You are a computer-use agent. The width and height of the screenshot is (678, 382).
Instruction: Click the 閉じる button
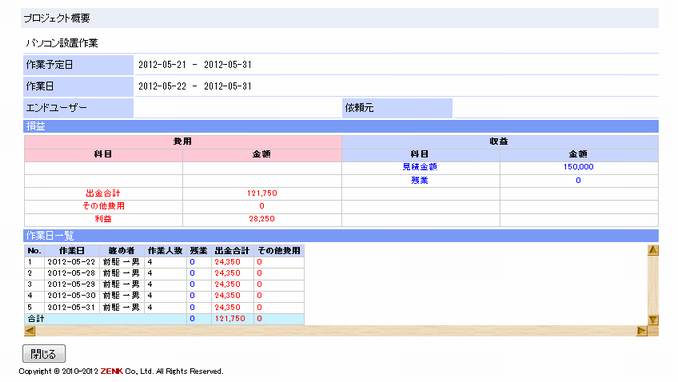point(44,354)
